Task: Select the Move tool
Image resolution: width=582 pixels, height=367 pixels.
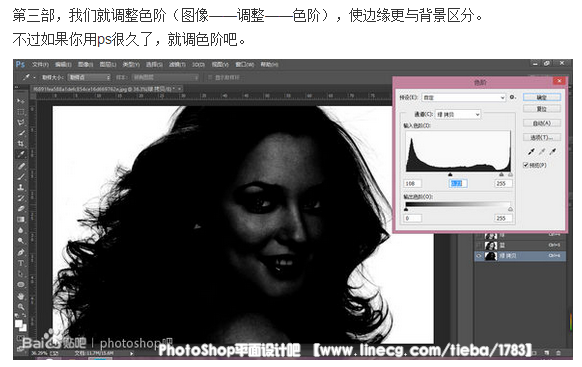Action: [21, 101]
